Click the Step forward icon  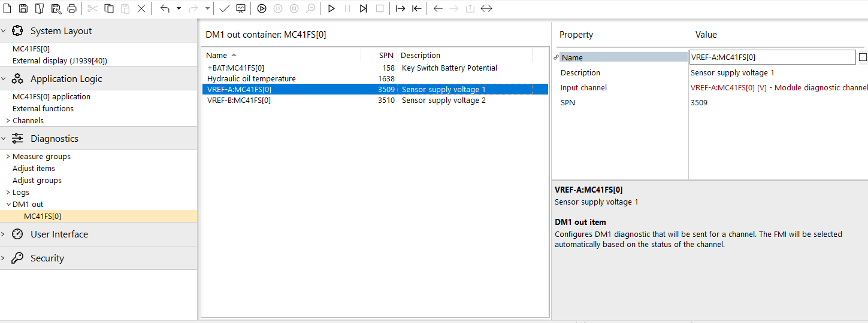pyautogui.click(x=364, y=8)
